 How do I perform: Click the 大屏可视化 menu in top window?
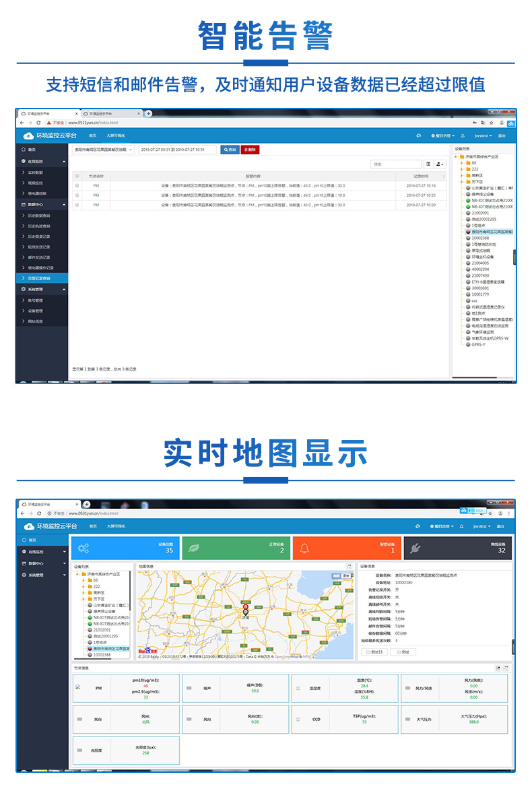coord(116,135)
